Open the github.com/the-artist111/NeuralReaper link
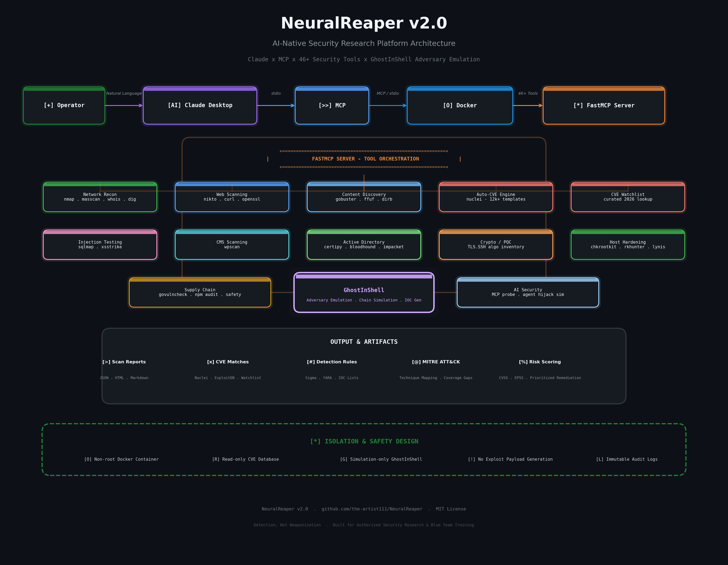The image size is (728, 565). [x=372, y=509]
